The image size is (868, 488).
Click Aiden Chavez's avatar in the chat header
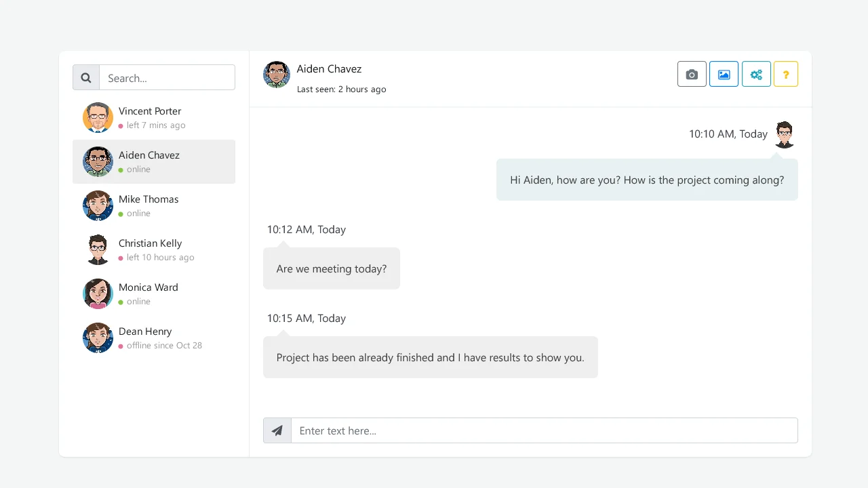pos(277,75)
